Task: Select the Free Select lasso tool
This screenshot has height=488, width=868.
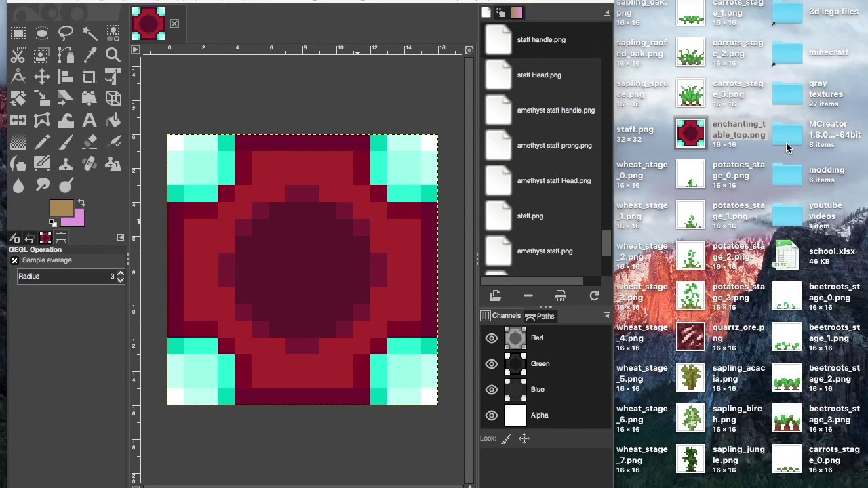Action: click(x=66, y=33)
